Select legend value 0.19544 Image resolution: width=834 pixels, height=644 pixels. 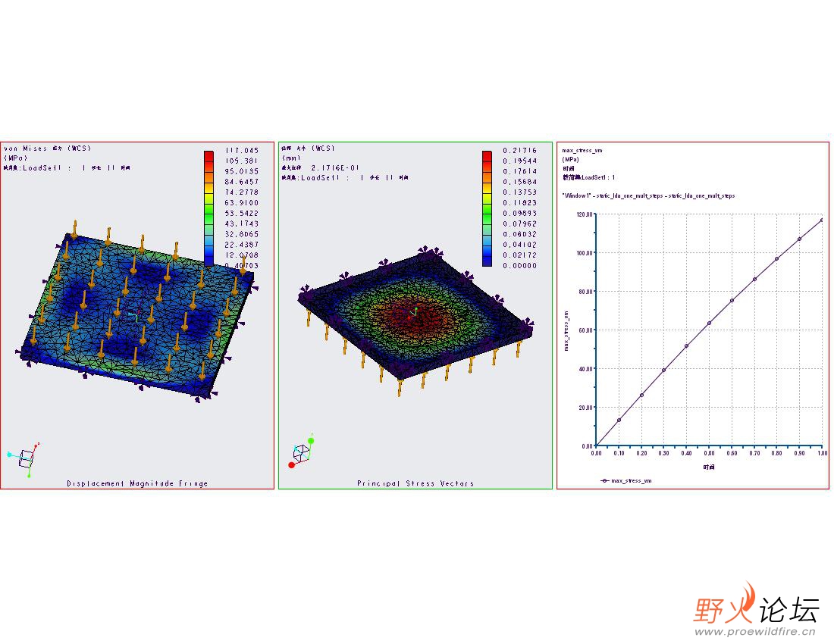(x=520, y=161)
